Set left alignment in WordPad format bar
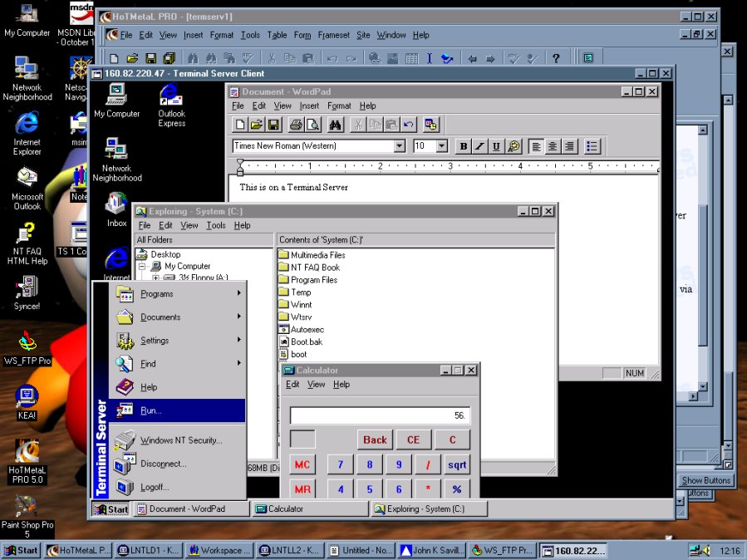Image resolution: width=747 pixels, height=560 pixels. point(536,146)
